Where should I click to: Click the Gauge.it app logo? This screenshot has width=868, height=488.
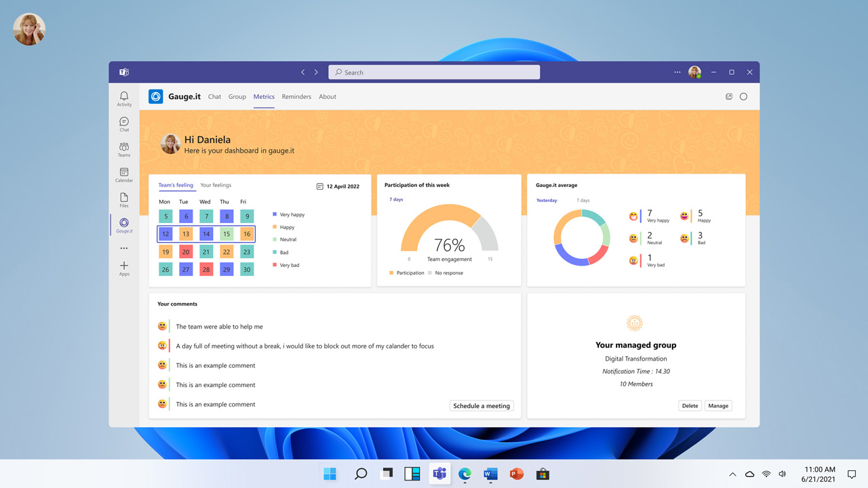click(155, 96)
